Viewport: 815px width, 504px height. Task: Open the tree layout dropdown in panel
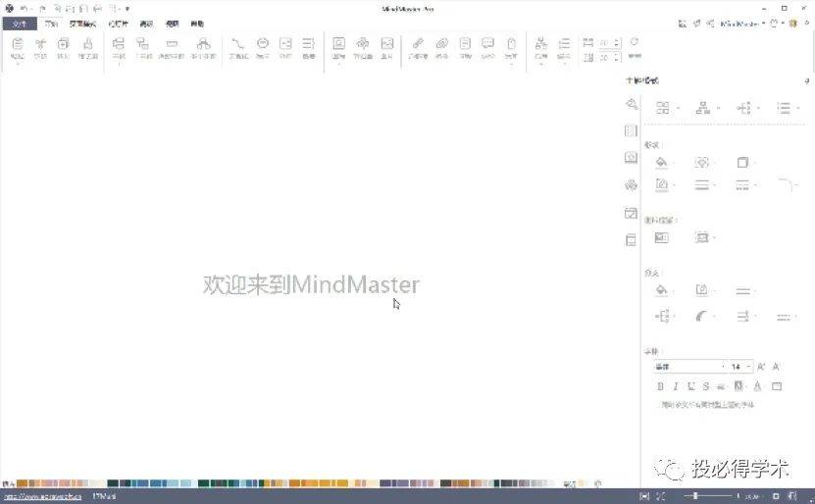(748, 108)
